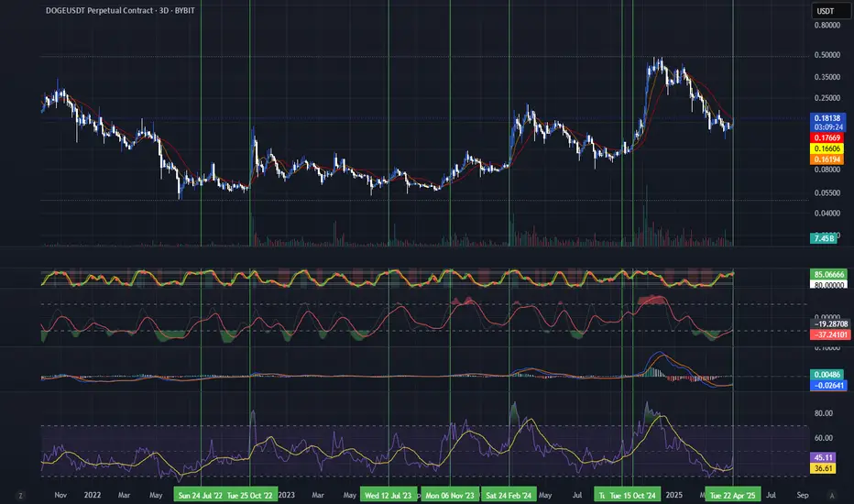Click the yellow price label 0.16606
Screen dimensions: 854x504
coord(827,148)
